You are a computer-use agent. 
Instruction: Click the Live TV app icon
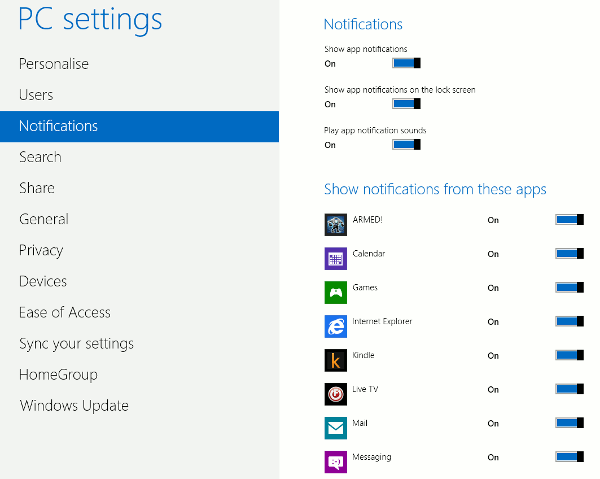tap(336, 394)
